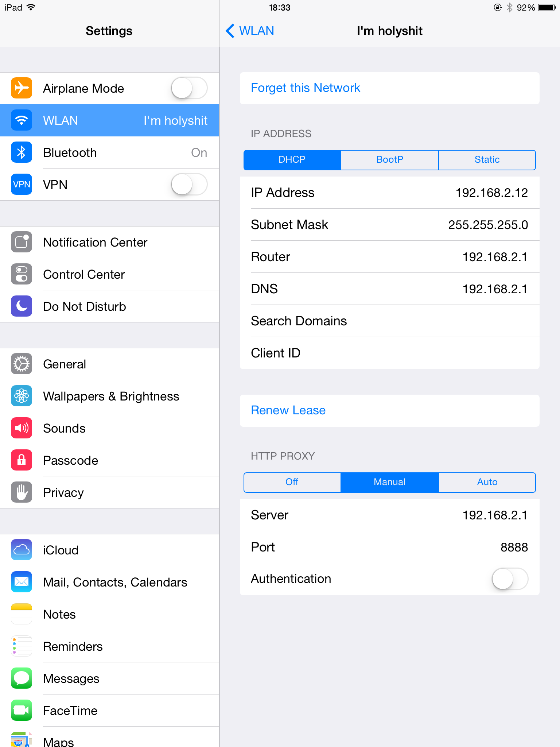This screenshot has height=747, width=560.
Task: Tap the Router row value
Action: 495,257
